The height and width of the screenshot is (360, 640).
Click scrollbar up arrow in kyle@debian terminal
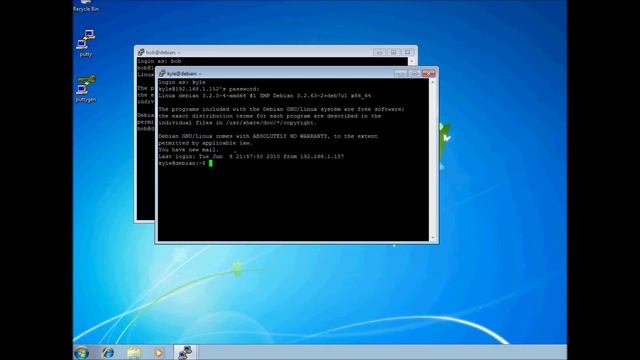[433, 82]
